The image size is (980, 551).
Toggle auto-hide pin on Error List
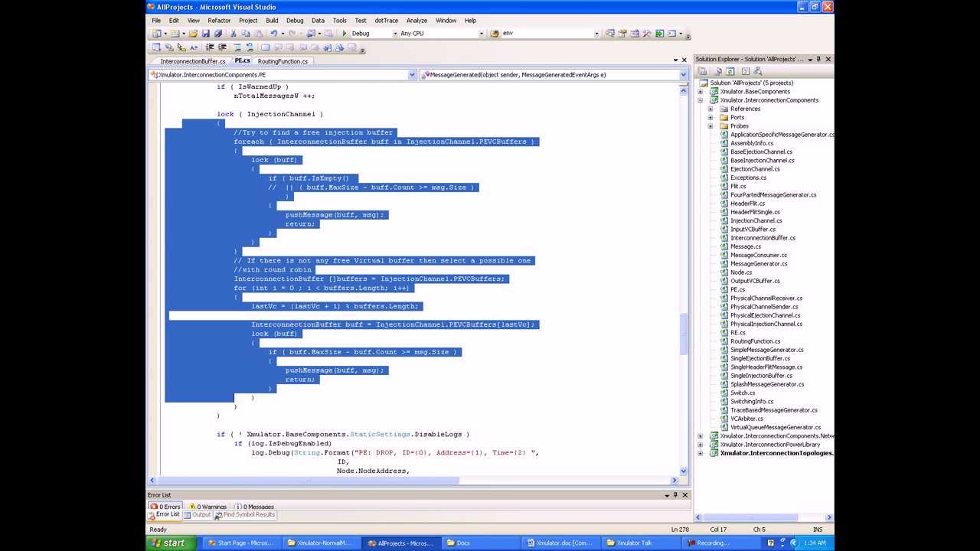(675, 495)
